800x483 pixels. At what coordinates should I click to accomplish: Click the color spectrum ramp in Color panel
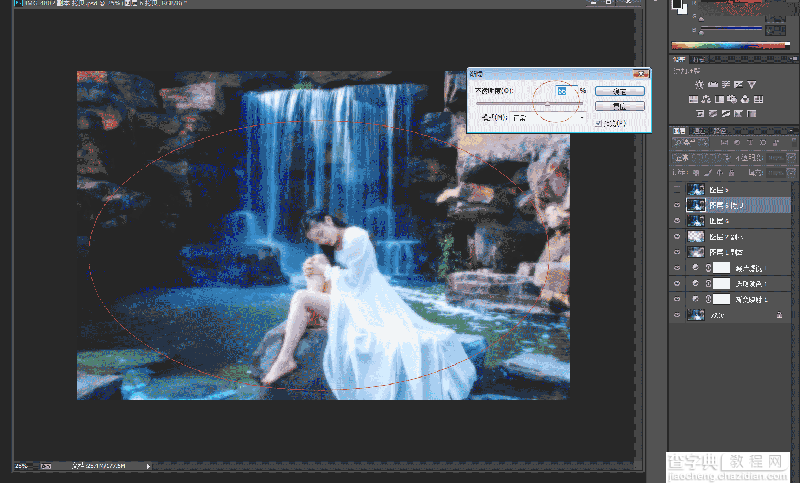point(731,45)
